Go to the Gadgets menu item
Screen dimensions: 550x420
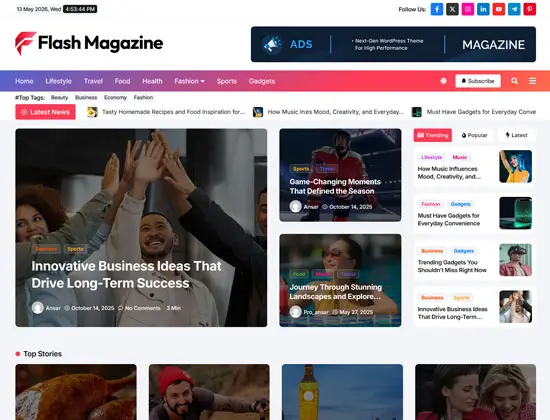[262, 81]
